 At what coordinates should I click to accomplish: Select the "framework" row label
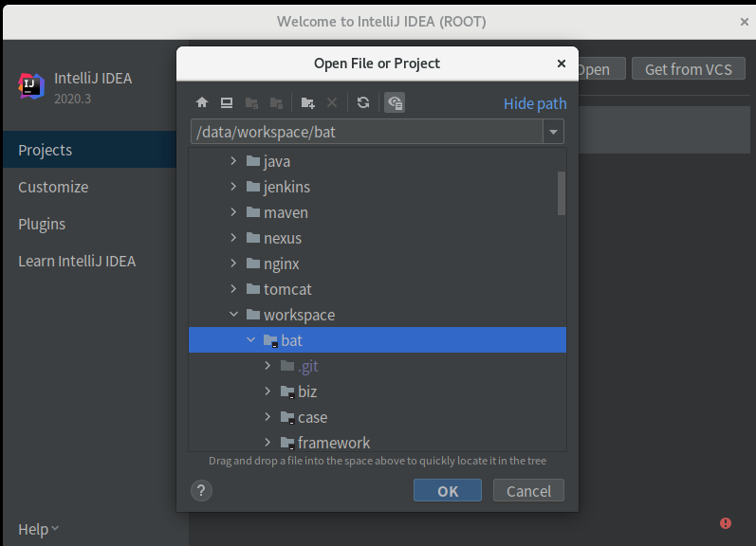point(334,443)
